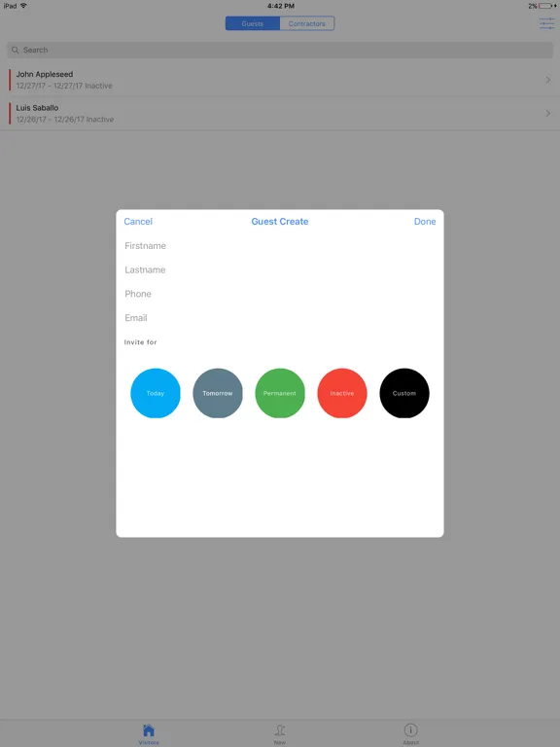Select the Phone input field
The width and height of the screenshot is (560, 747).
point(280,294)
